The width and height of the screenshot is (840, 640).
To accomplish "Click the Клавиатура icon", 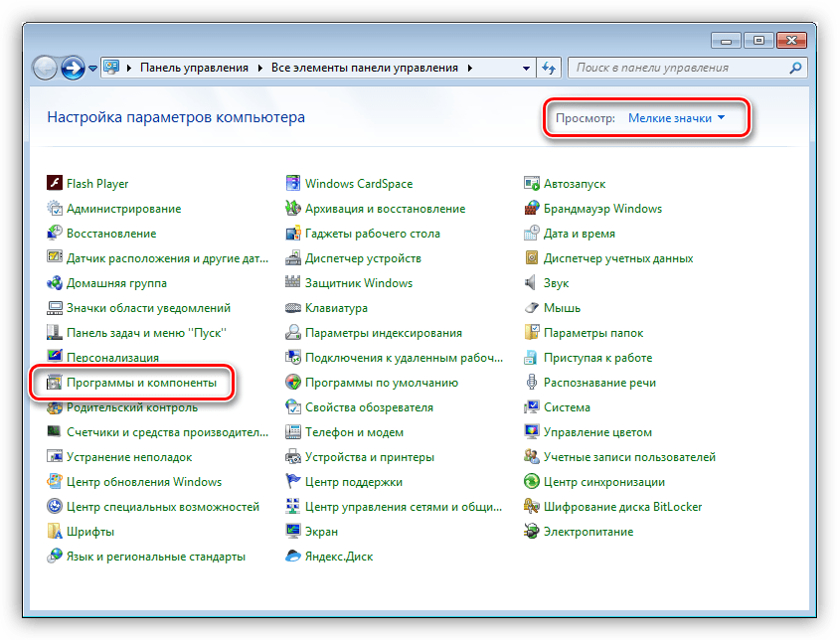I will pos(293,308).
